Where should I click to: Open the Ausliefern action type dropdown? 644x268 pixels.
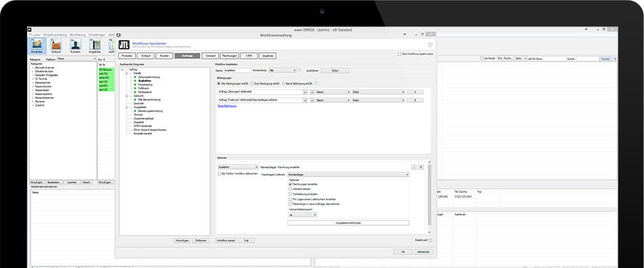[x=238, y=167]
